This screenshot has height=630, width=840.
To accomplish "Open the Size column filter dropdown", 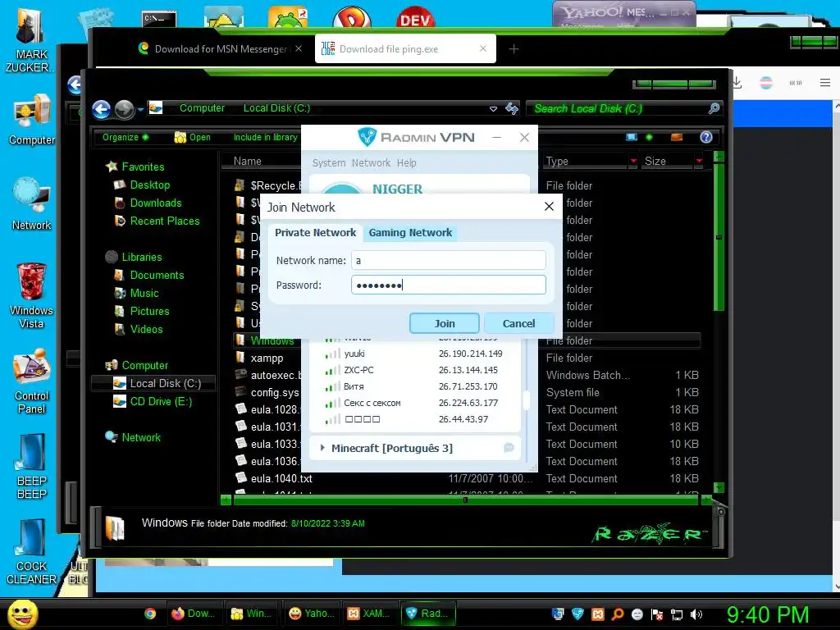I will (699, 161).
